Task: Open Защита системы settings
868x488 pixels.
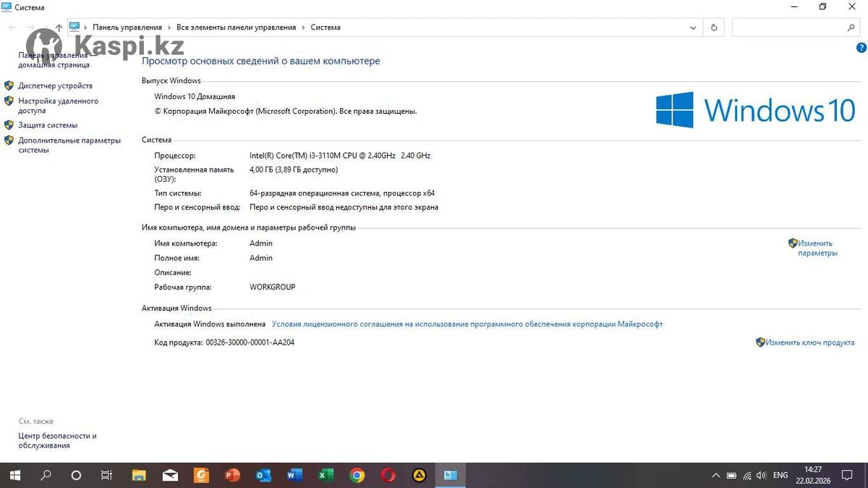Action: [x=48, y=125]
